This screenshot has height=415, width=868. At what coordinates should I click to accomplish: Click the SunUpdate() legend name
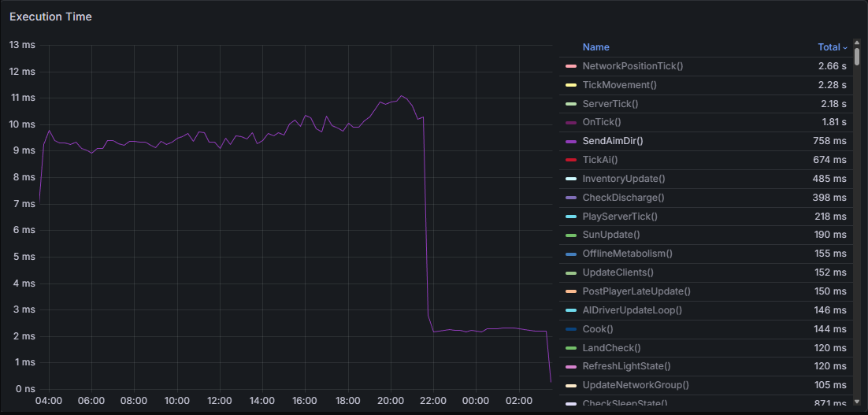pos(610,235)
